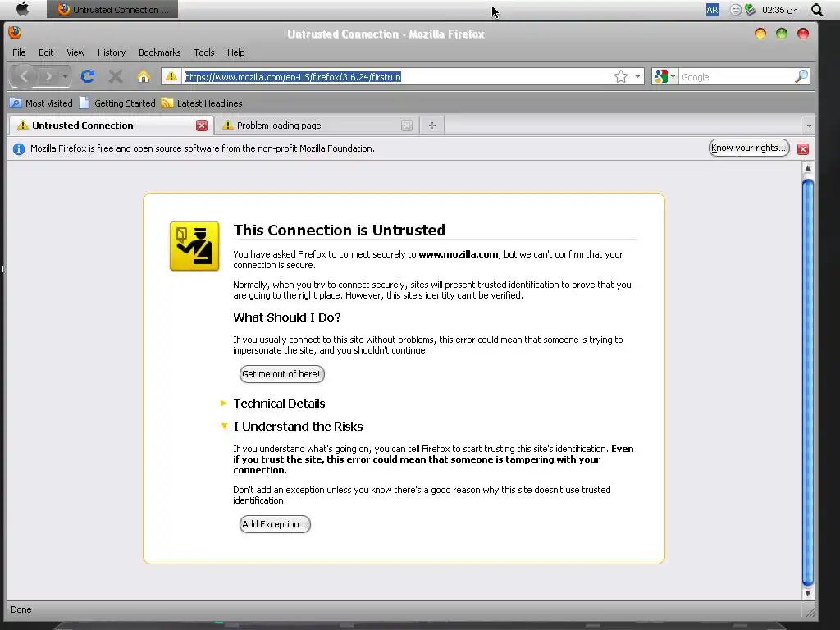Screen dimensions: 840x630
Task: Open the Bookmarks menu
Action: click(x=159, y=52)
